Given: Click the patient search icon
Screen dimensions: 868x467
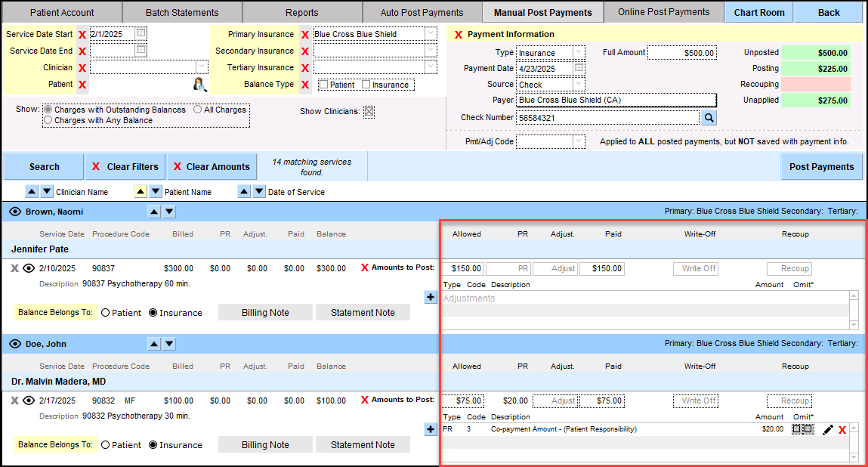Looking at the screenshot, I should 200,85.
